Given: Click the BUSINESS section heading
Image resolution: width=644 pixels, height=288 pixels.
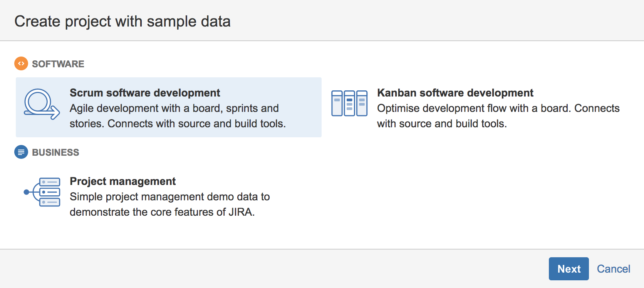Looking at the screenshot, I should click(55, 152).
